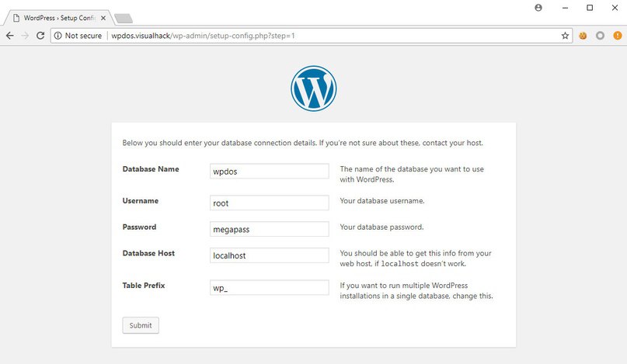Bookmark this page with the star icon
Screen dimensions: 627x364
coord(566,36)
